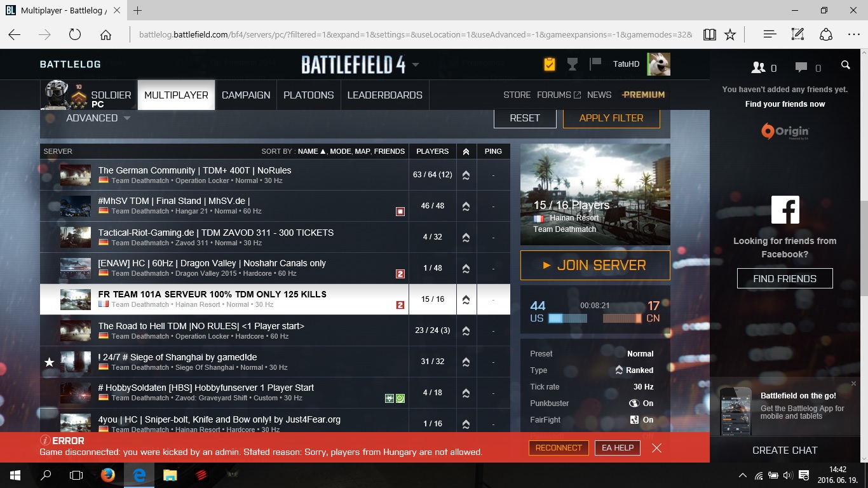Click ranked icon on The German Community row
This screenshot has height=488, width=868.
466,175
